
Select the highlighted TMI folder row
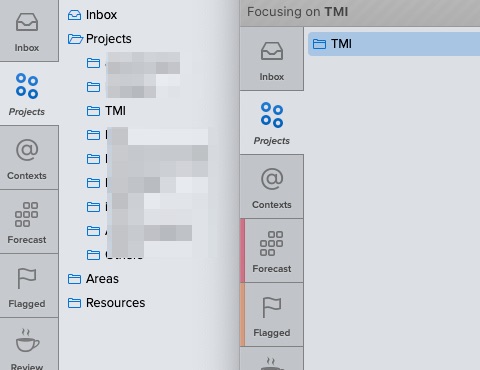(394, 44)
